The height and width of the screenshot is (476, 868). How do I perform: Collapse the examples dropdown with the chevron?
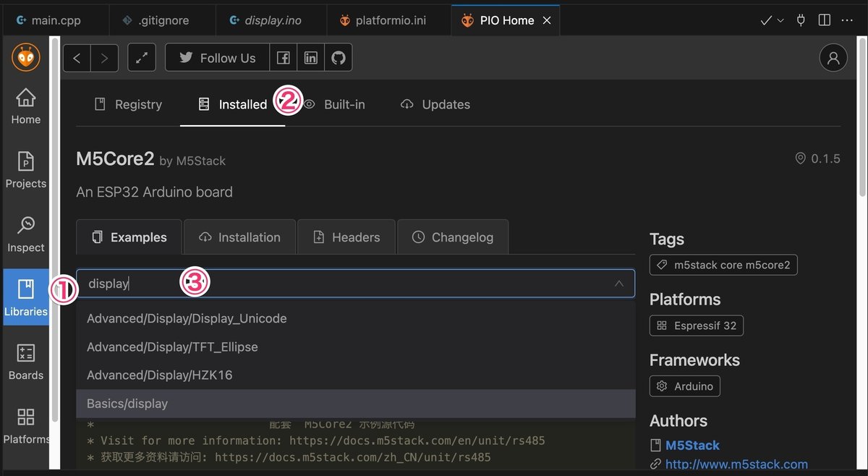point(619,284)
